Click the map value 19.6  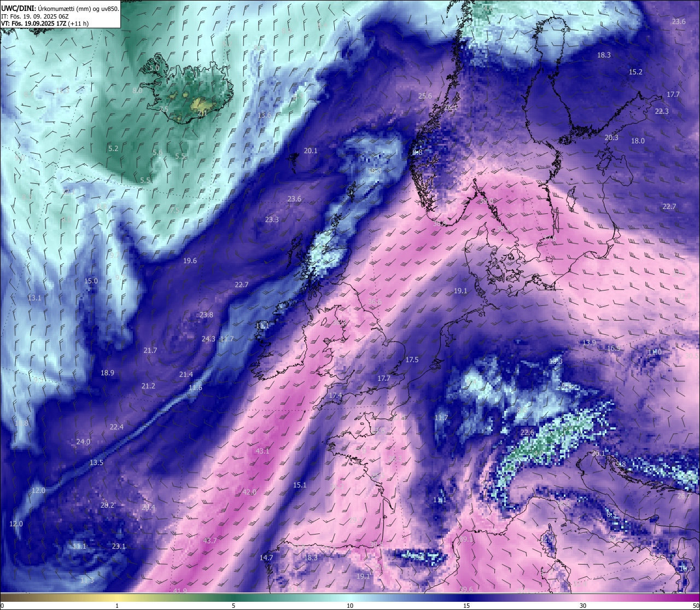point(190,261)
